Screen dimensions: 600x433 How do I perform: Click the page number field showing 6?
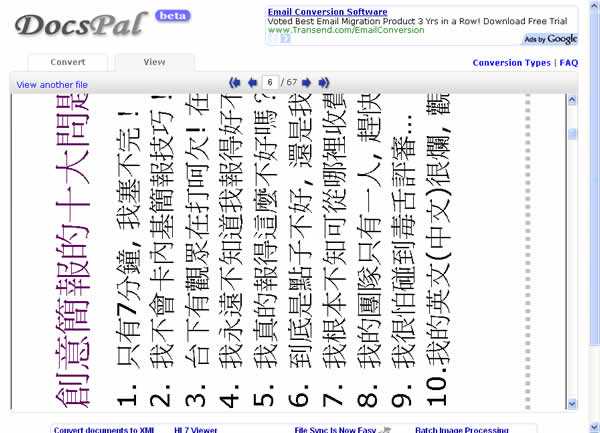pyautogui.click(x=270, y=82)
